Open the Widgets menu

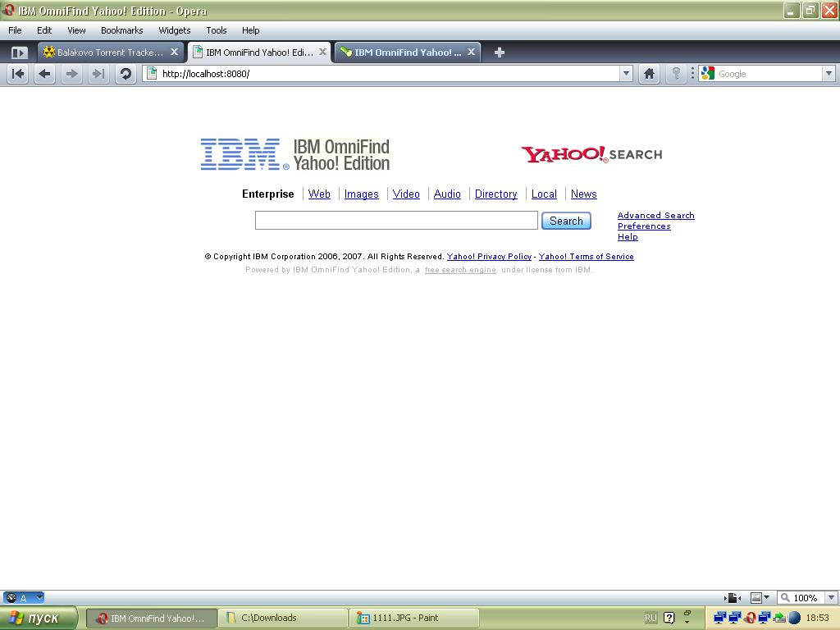click(174, 30)
